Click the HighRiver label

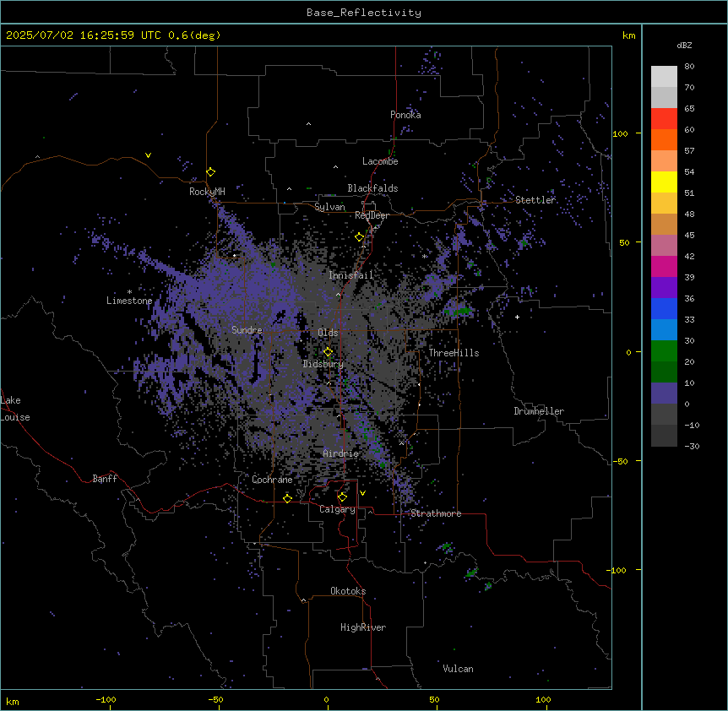coord(363,627)
